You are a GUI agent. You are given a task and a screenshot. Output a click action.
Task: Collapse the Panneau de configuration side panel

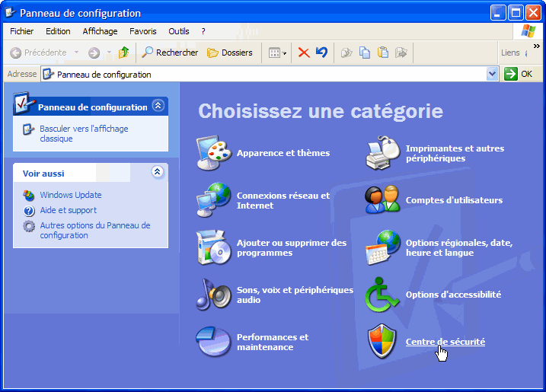pos(158,105)
